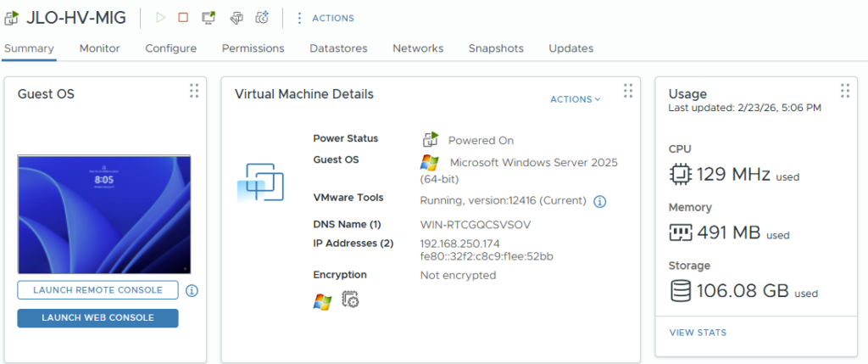The image size is (868, 364).
Task: Switch to the Monitor tab
Action: click(x=99, y=48)
